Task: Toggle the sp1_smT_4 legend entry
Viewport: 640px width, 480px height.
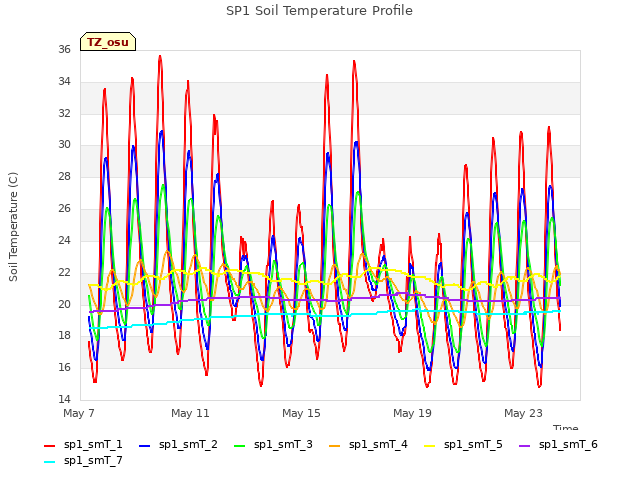Action: [x=368, y=444]
